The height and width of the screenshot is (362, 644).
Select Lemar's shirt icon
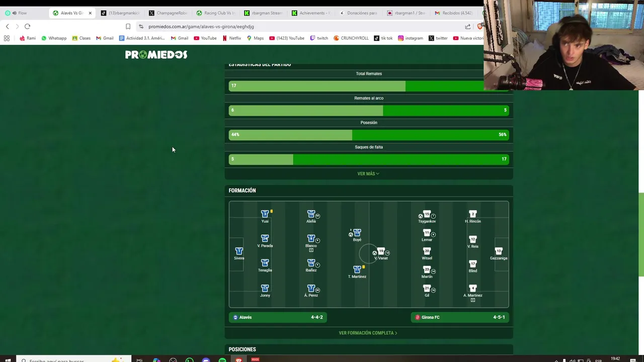tap(427, 233)
